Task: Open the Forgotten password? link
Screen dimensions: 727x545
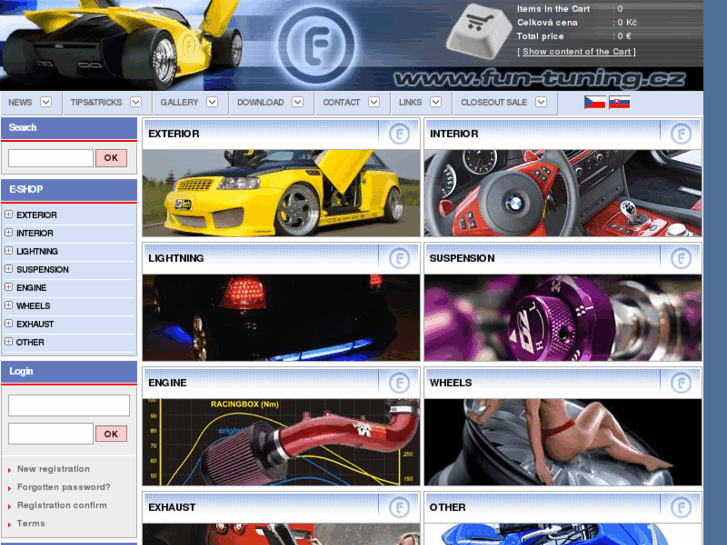Action: (x=64, y=487)
